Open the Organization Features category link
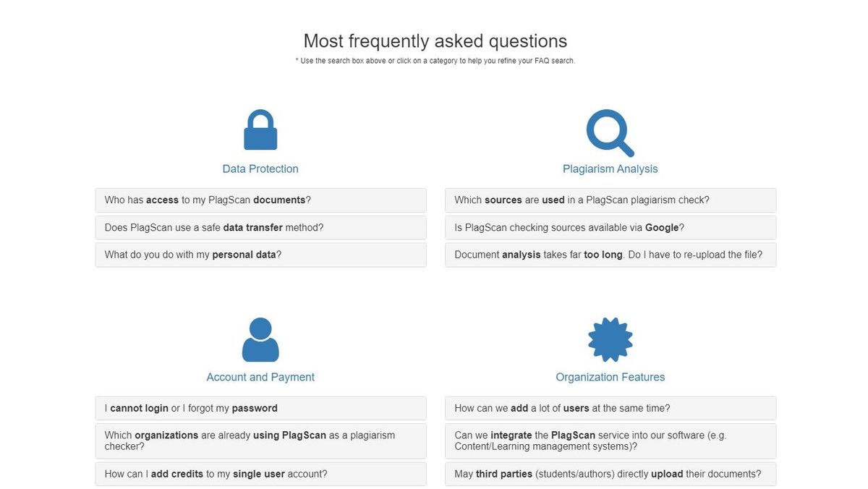 click(x=610, y=376)
